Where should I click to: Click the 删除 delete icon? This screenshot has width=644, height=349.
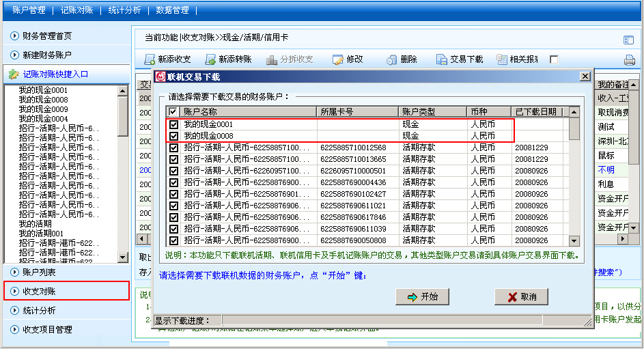(x=391, y=59)
